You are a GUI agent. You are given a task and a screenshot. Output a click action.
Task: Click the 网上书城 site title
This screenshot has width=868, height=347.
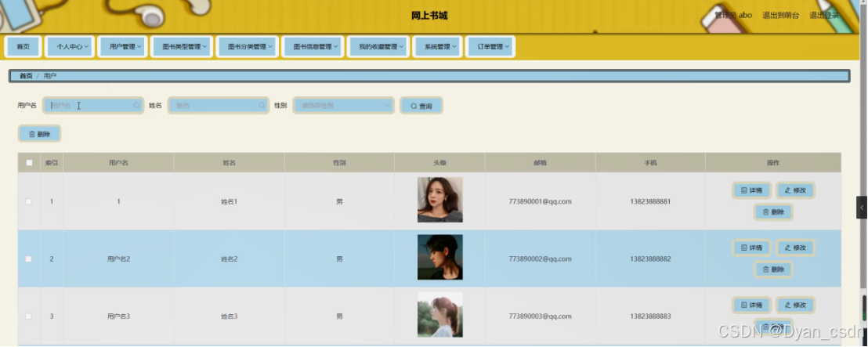[x=429, y=16]
